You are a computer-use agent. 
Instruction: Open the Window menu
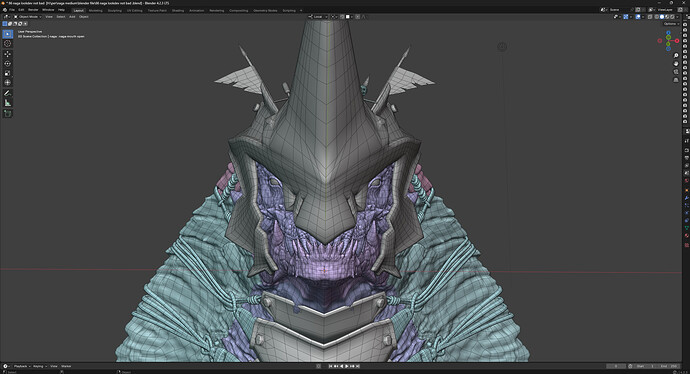point(48,10)
